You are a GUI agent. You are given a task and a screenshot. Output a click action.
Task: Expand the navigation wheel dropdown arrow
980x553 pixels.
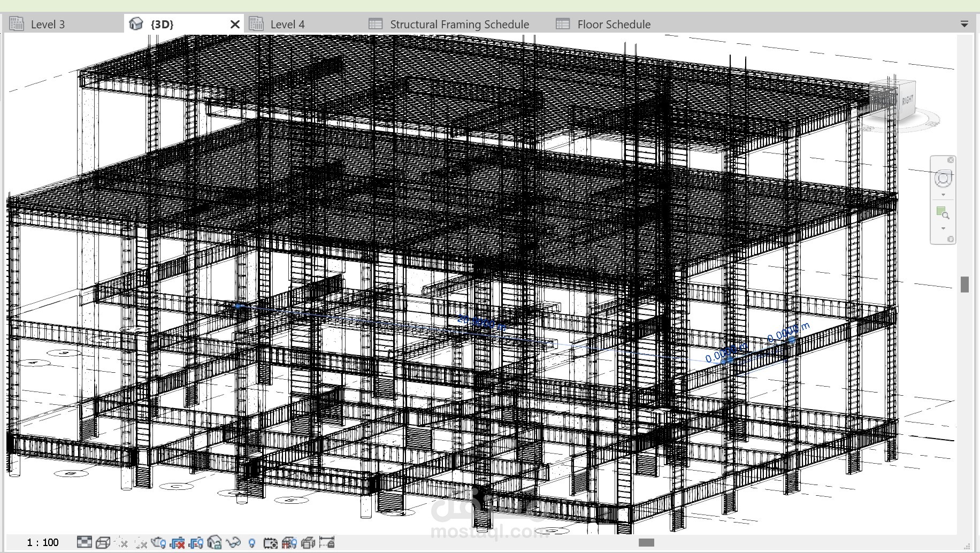coord(943,195)
